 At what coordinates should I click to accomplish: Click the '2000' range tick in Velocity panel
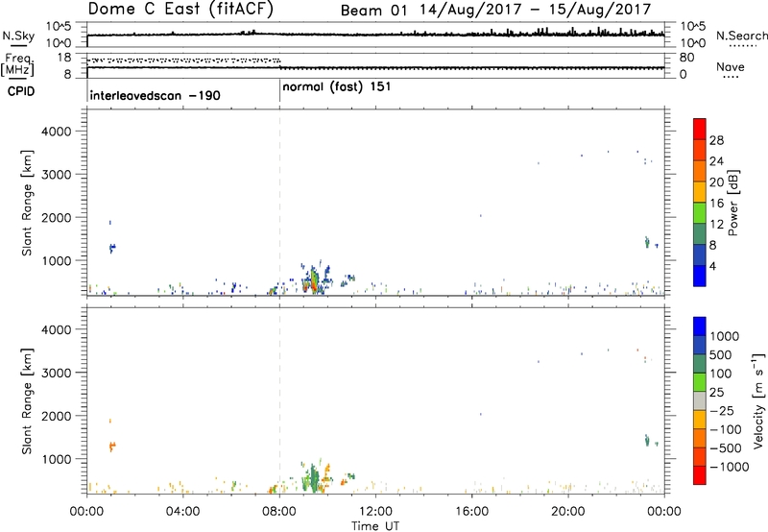click(x=57, y=416)
